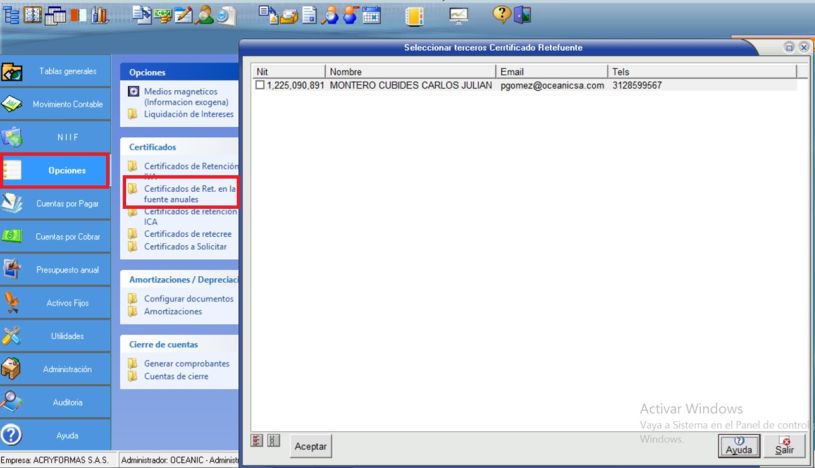The height and width of the screenshot is (468, 815).
Task: Click the bar chart icon in toolbar
Action: (100, 14)
